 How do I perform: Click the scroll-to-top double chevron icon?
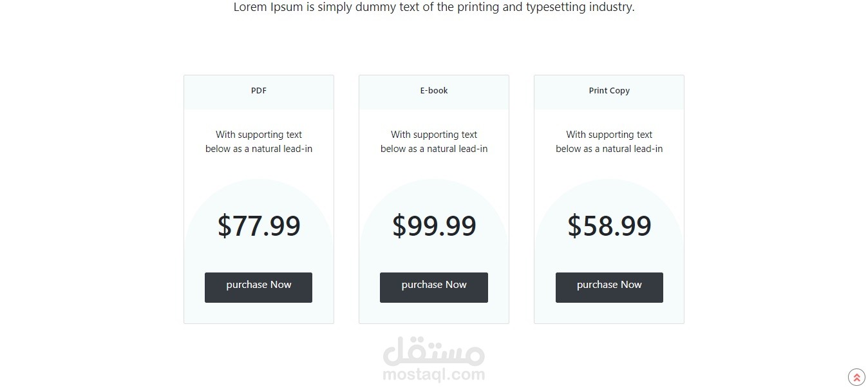[856, 377]
